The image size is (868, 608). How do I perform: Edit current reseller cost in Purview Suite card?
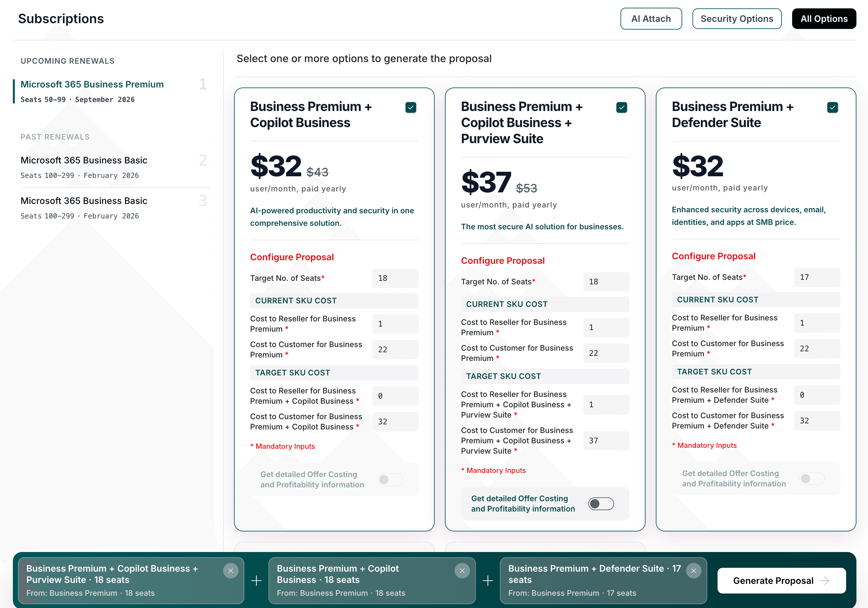pyautogui.click(x=606, y=327)
